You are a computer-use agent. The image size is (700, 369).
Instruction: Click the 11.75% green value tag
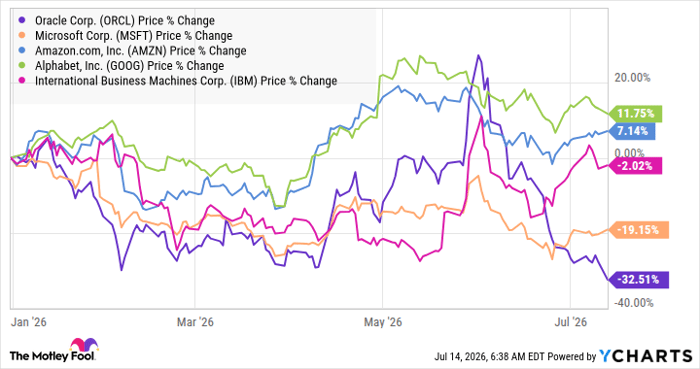[x=635, y=114]
